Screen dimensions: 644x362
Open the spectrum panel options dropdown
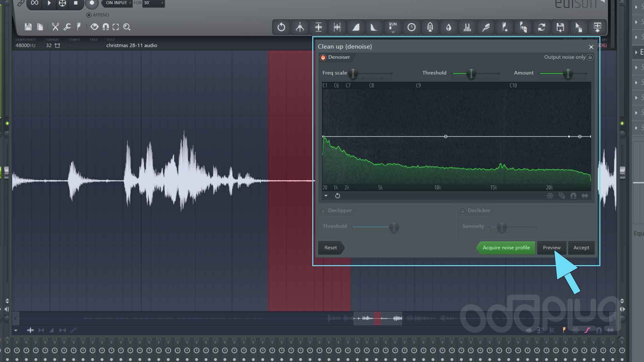pos(326,195)
